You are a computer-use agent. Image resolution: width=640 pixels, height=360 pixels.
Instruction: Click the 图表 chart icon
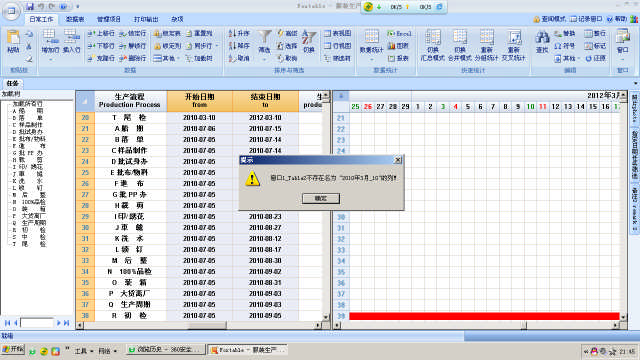click(391, 46)
